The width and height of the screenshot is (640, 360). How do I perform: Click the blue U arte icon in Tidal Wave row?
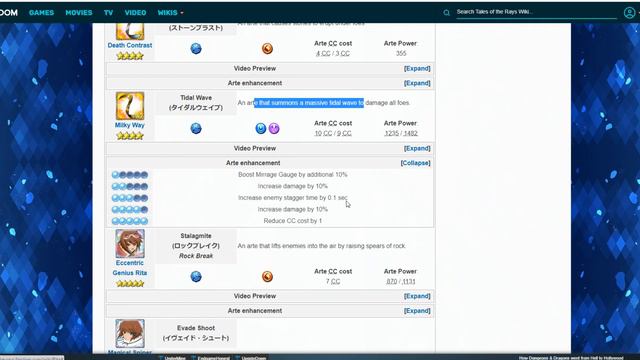point(260,129)
